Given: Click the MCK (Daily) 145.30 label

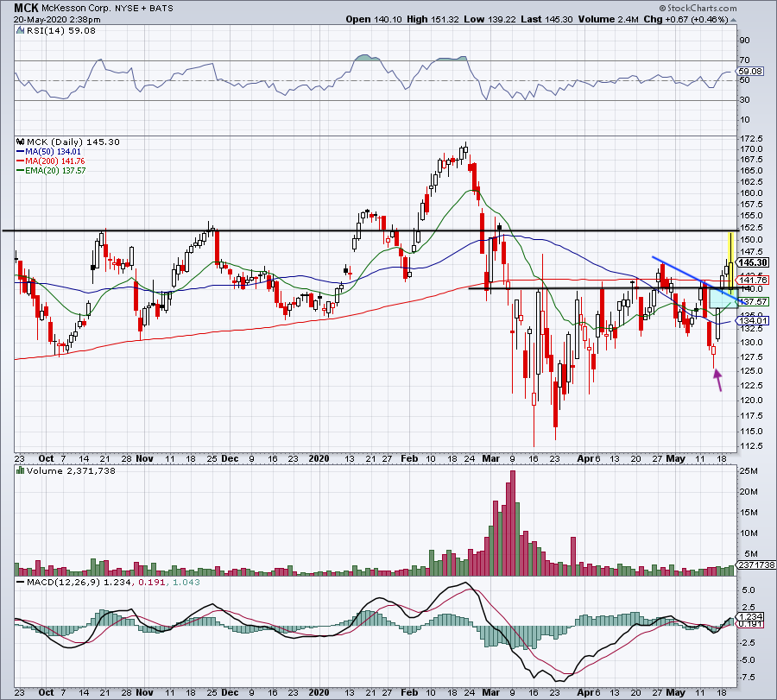Looking at the screenshot, I should [x=73, y=142].
